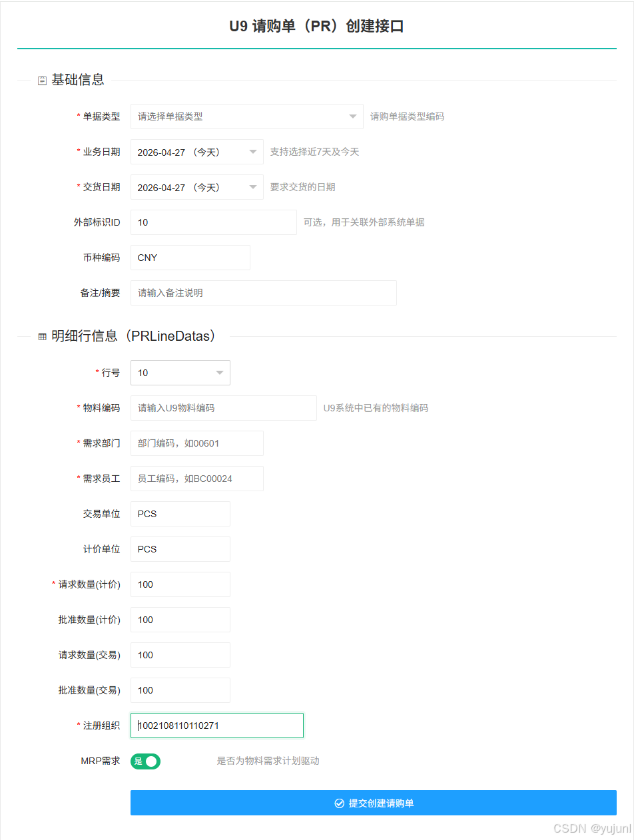The width and height of the screenshot is (634, 840).
Task: Click the 物料编码 input field
Action: [224, 408]
